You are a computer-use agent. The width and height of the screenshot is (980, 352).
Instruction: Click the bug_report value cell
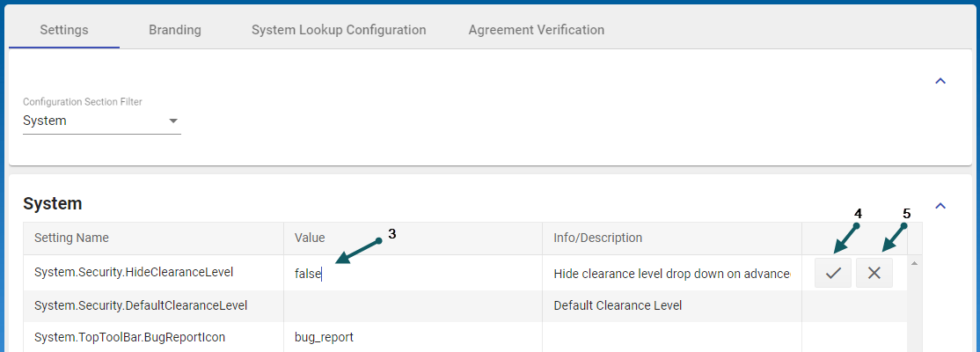tap(324, 337)
